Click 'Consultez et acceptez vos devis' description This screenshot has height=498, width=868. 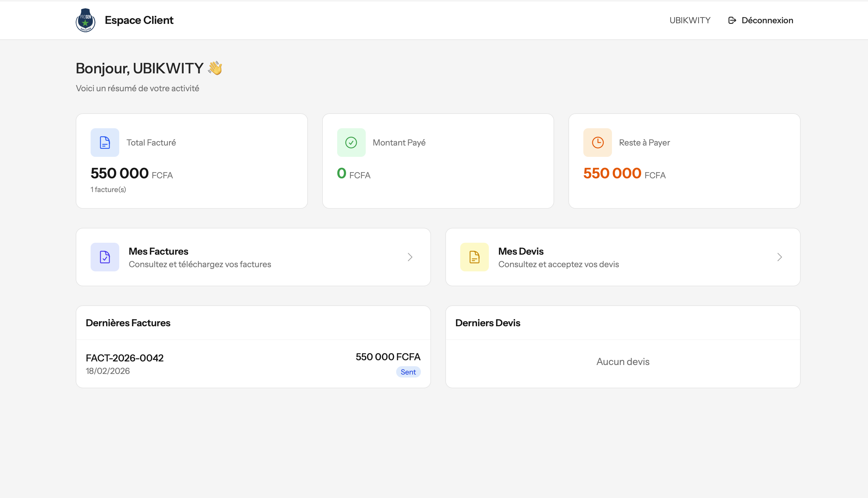coord(558,265)
